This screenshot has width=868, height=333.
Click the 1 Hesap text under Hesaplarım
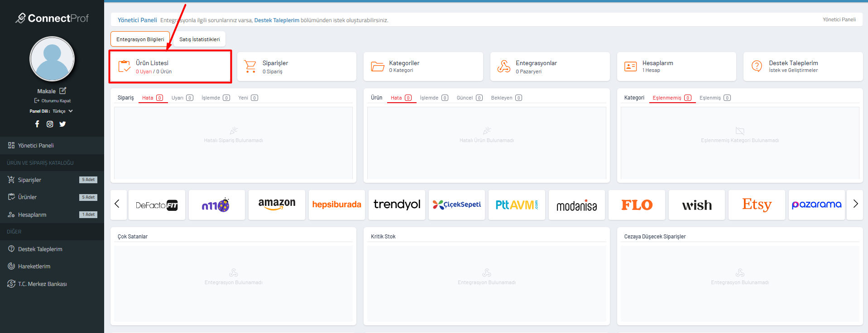(x=651, y=70)
